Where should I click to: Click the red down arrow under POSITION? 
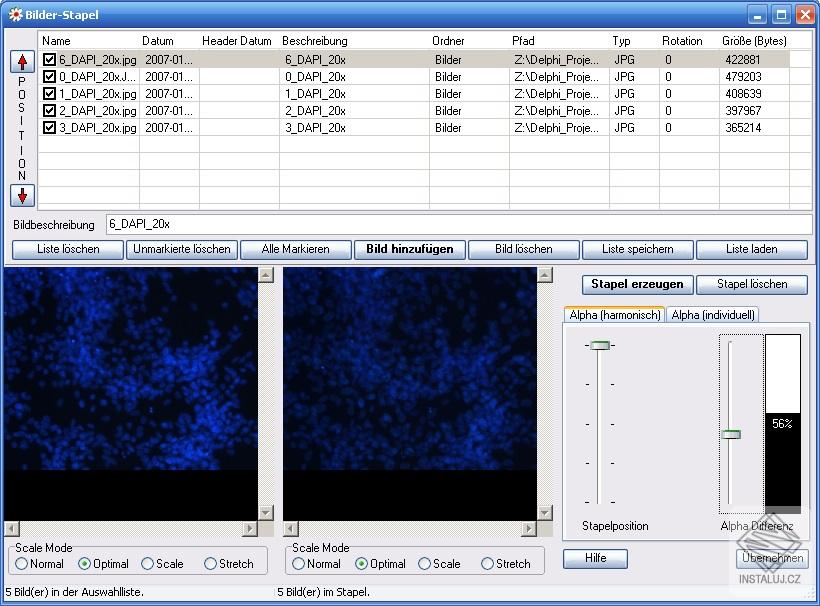coord(21,196)
